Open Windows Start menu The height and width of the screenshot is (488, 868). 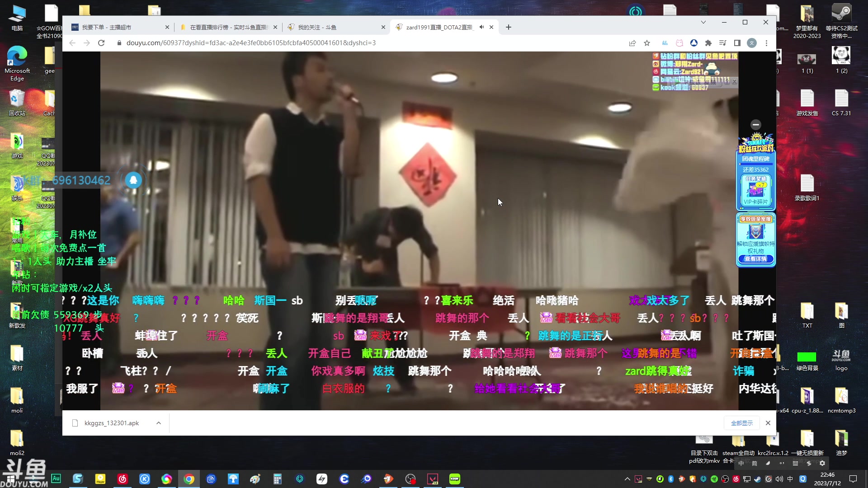pos(11,479)
